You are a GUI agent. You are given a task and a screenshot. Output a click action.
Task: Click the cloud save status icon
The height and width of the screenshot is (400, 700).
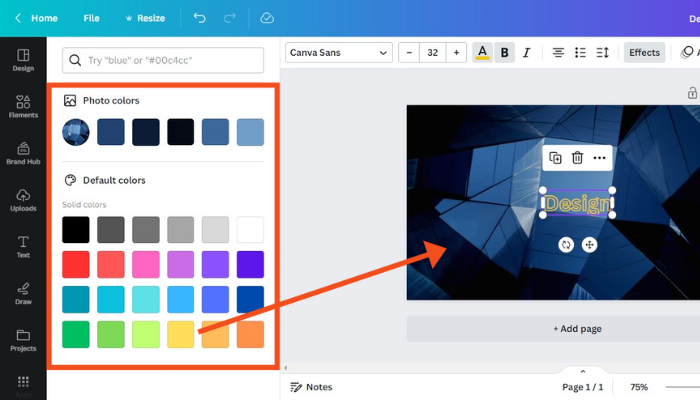point(267,18)
